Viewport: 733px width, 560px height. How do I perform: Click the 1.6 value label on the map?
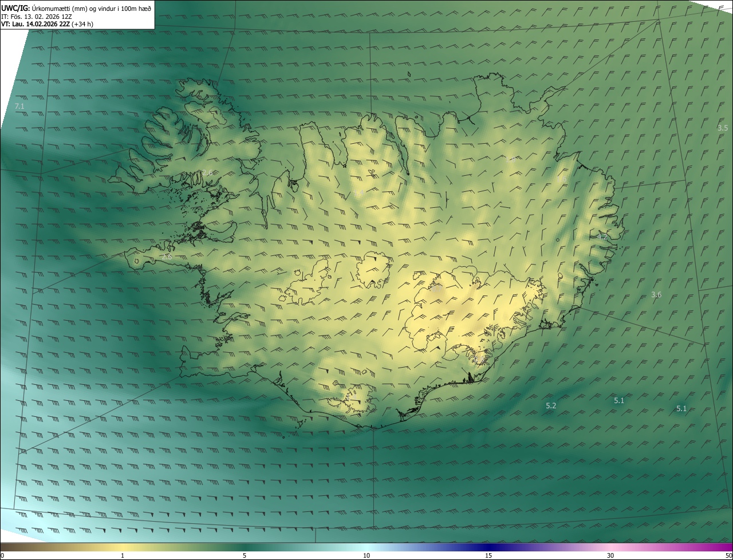[562, 179]
